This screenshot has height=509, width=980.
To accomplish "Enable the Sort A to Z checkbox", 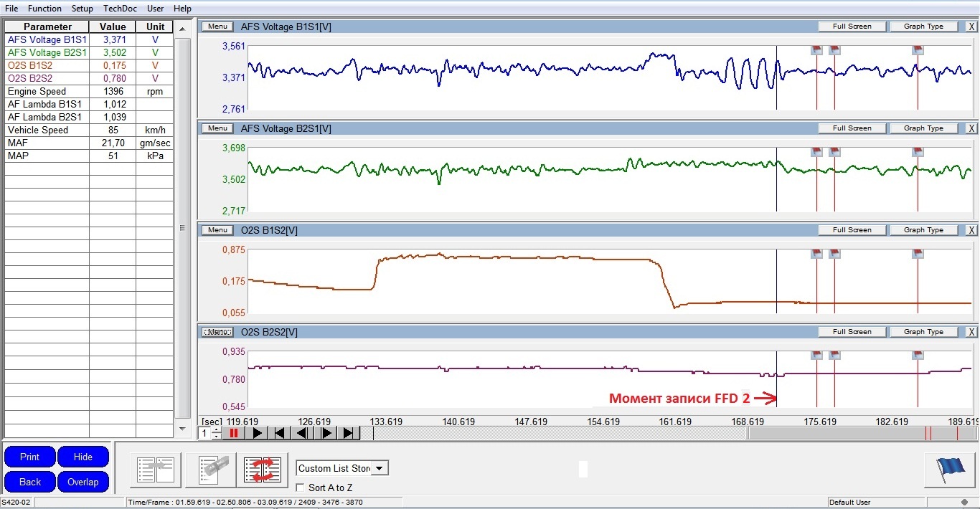I will (x=301, y=487).
